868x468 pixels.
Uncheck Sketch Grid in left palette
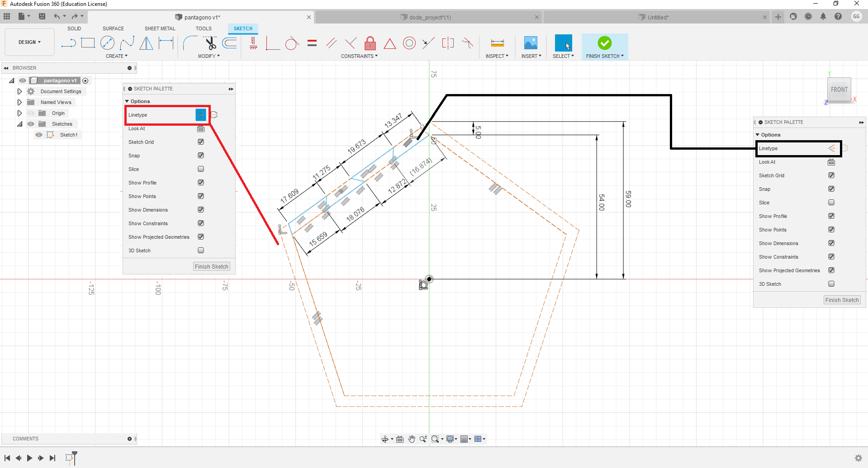pos(201,142)
